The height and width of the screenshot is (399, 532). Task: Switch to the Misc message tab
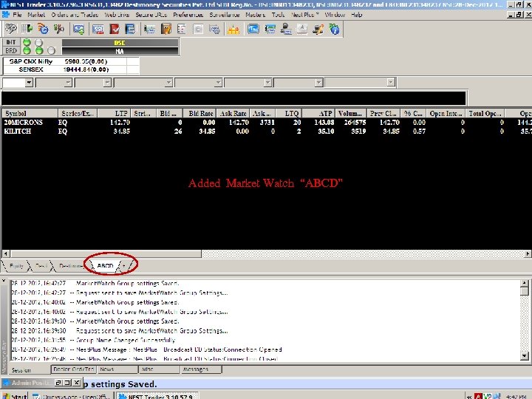(159, 369)
